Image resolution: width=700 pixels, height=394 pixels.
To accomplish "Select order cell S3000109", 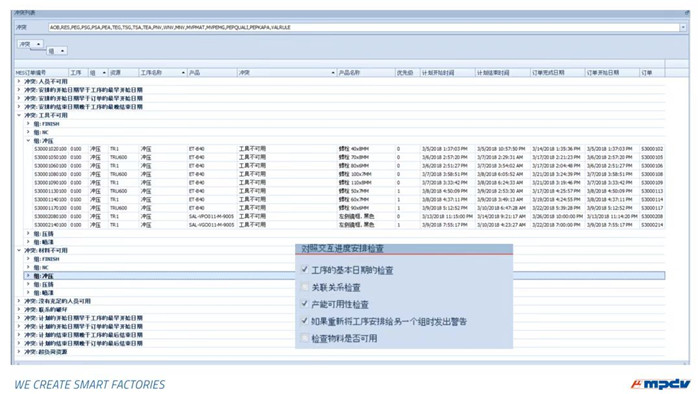I will point(652,183).
